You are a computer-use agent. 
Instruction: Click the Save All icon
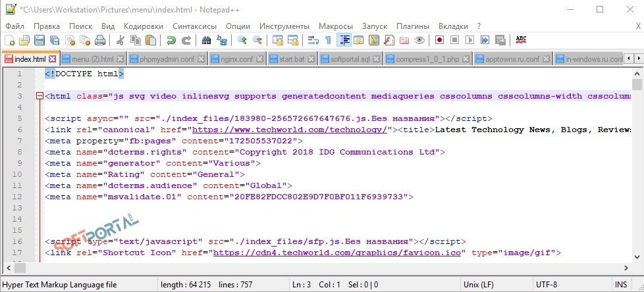pyautogui.click(x=55, y=40)
